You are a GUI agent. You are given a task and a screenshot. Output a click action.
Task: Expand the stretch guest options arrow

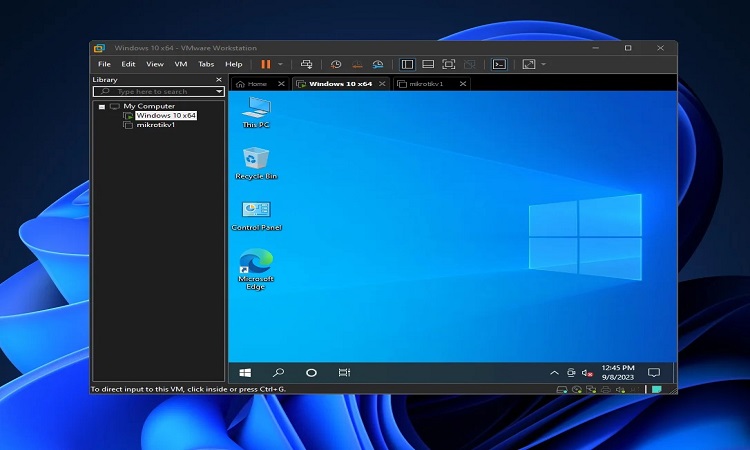click(x=543, y=64)
